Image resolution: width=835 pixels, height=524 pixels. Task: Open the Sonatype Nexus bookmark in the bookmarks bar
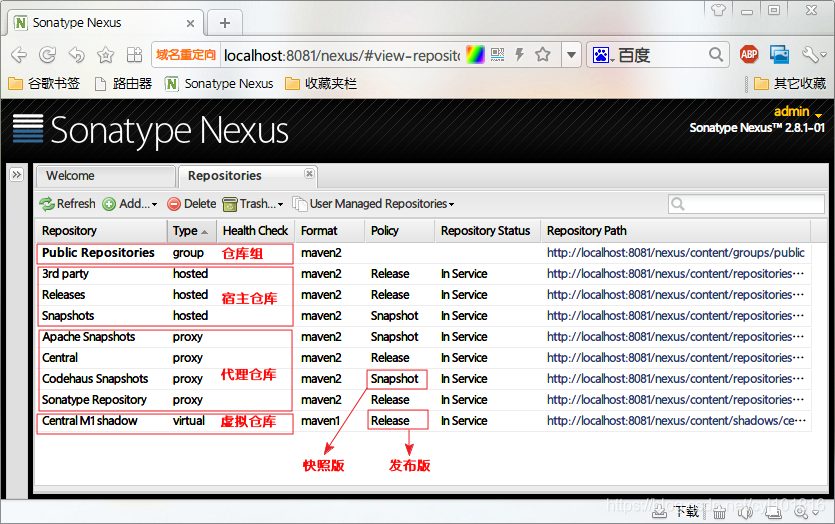click(219, 84)
